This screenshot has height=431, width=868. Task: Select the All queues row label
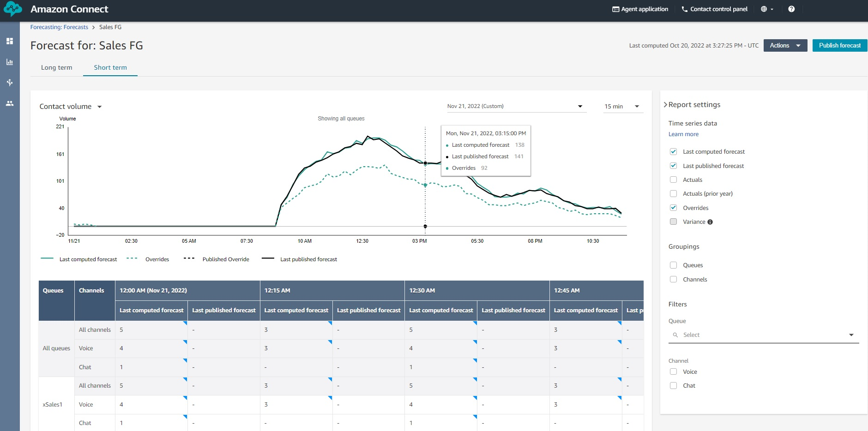pyautogui.click(x=56, y=348)
